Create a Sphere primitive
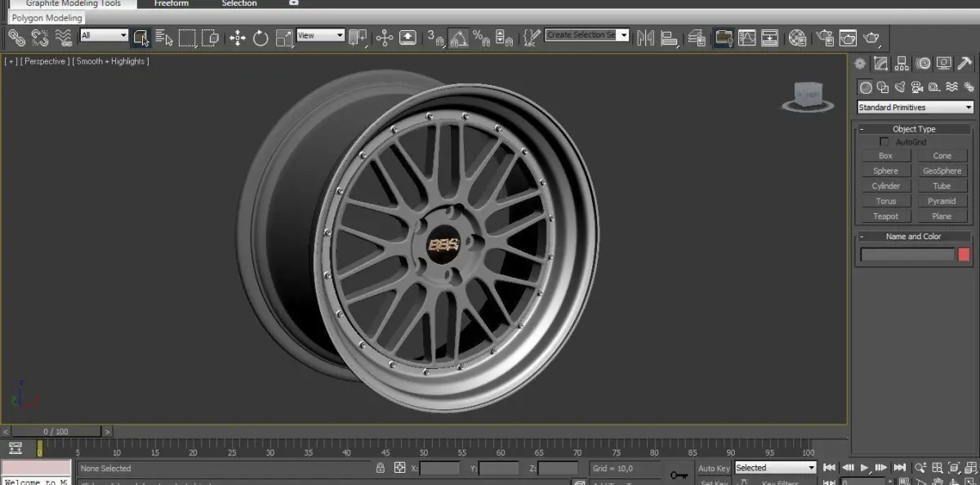 coord(886,171)
